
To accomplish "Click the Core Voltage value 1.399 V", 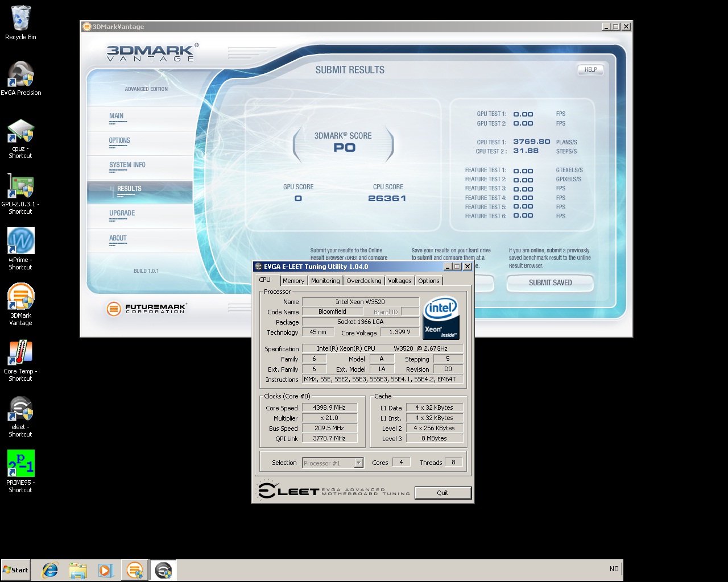I will coord(400,332).
